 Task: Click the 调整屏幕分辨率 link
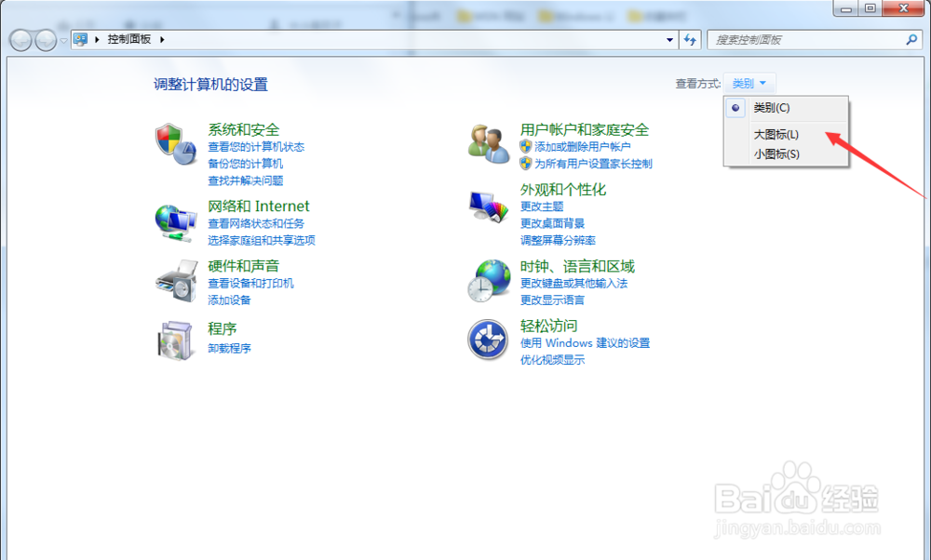point(558,240)
